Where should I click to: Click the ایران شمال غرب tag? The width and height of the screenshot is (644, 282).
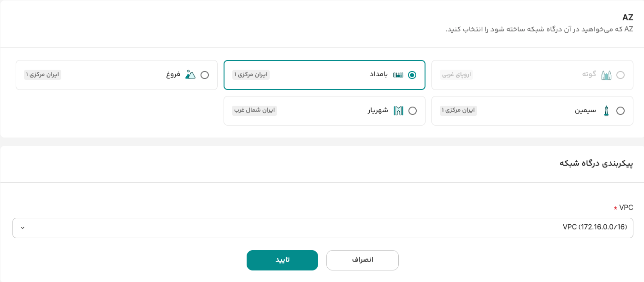pos(254,110)
